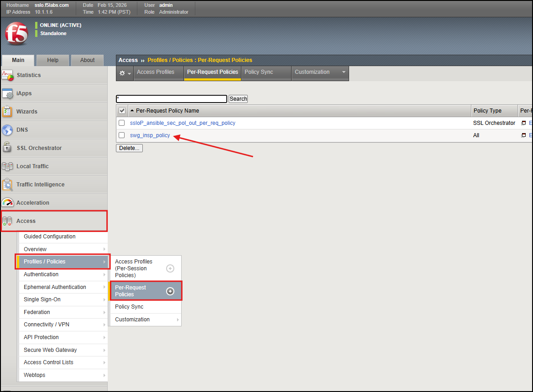Select Policy Sync in the flyout submenu
533x392 pixels.
coord(146,307)
